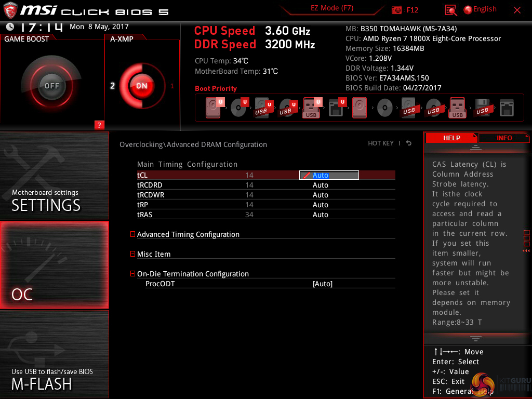The width and height of the screenshot is (532, 399).
Task: Select the UEFI CD/DVD boot device
Action: click(239, 108)
